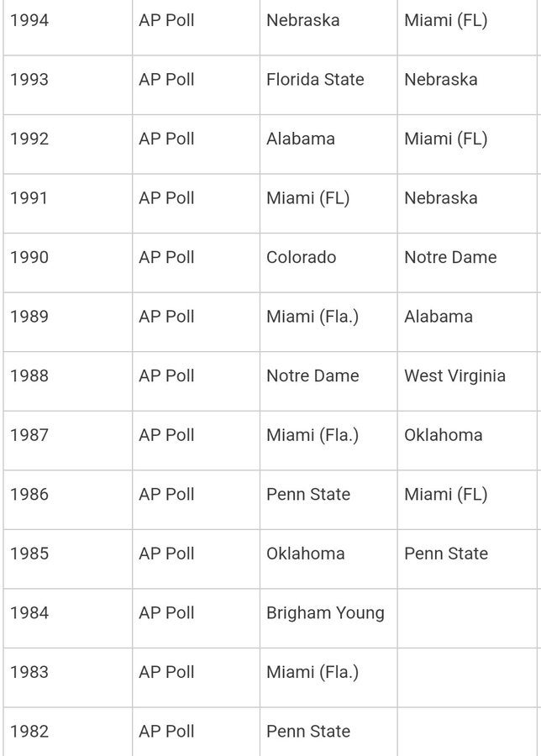Viewport: 541px width, 756px height.
Task: Click the 1994 year cell
Action: point(29,20)
